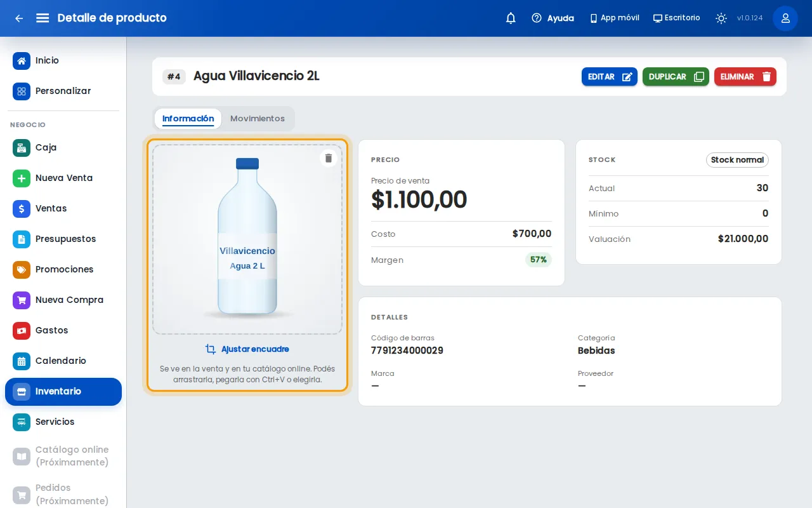The width and height of the screenshot is (812, 508).
Task: Click the Gastos money icon
Action: 22,330
